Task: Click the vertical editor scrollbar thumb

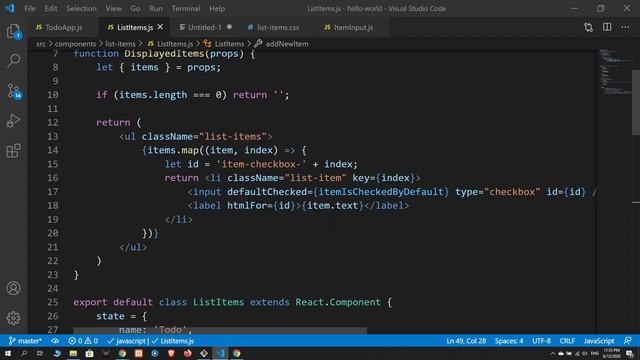Action: click(x=636, y=102)
